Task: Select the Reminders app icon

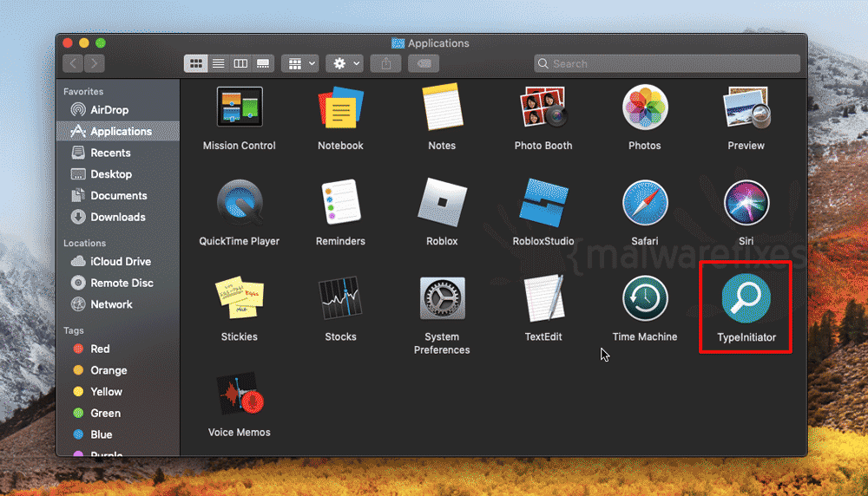Action: coord(340,202)
